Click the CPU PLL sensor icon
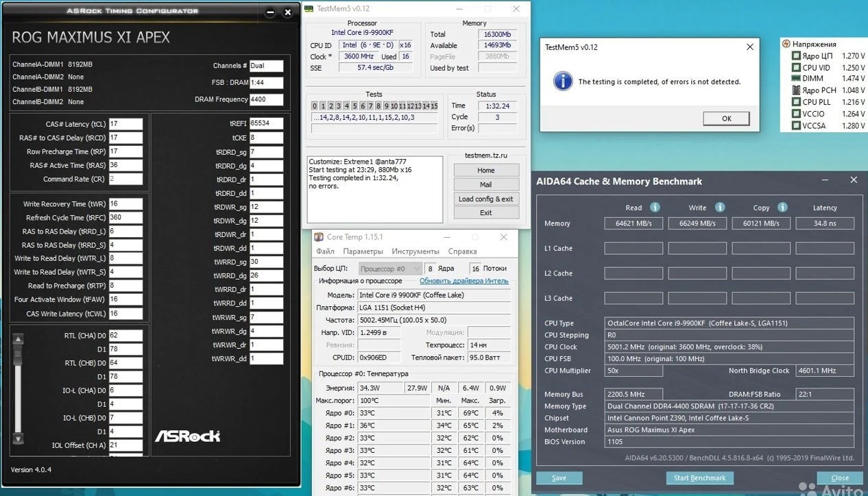The width and height of the screenshot is (868, 496). click(x=796, y=102)
